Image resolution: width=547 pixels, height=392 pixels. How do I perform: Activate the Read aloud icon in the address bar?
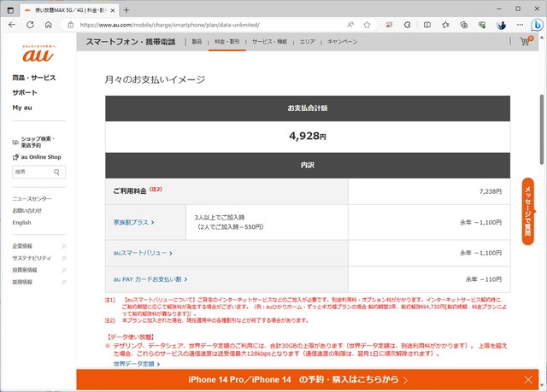coord(350,25)
